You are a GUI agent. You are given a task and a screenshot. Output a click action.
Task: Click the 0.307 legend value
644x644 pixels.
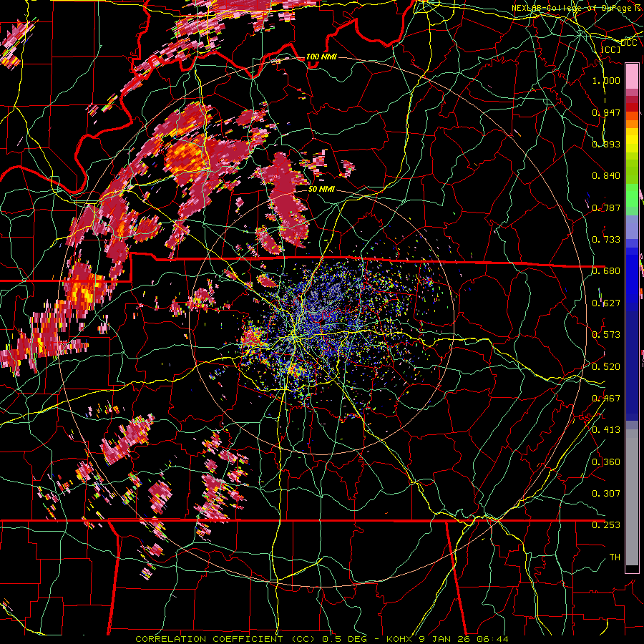pyautogui.click(x=606, y=493)
